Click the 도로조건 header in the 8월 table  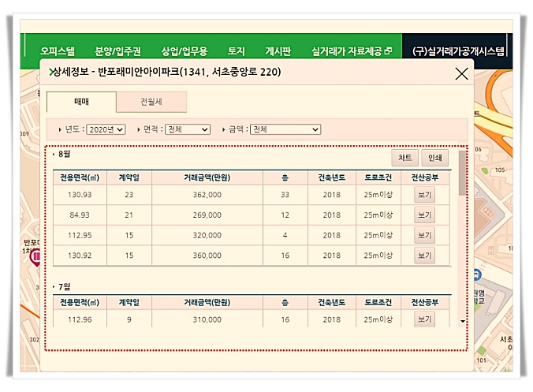pos(378,177)
